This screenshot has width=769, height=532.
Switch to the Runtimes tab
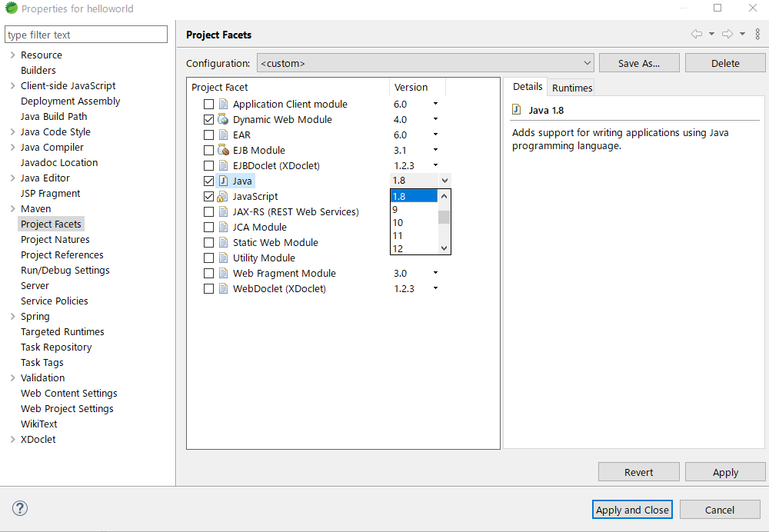click(x=572, y=88)
